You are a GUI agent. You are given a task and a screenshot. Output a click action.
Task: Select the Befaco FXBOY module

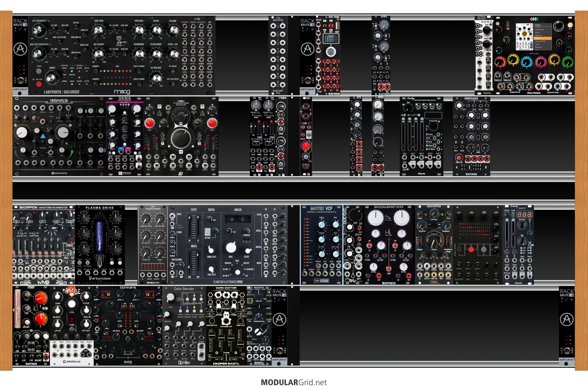[x=31, y=326]
